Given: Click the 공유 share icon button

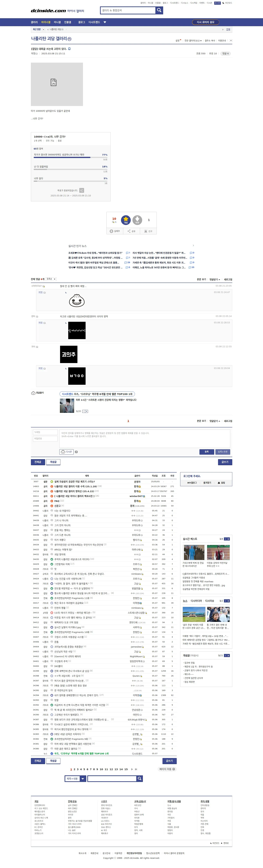Looking at the screenshot, I should tap(132, 231).
